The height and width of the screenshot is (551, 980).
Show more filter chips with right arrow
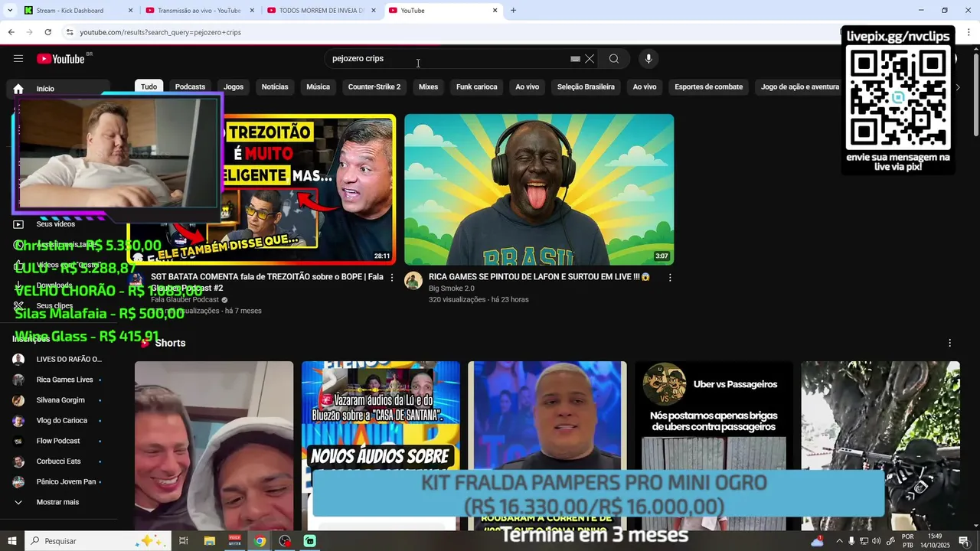[x=957, y=87]
